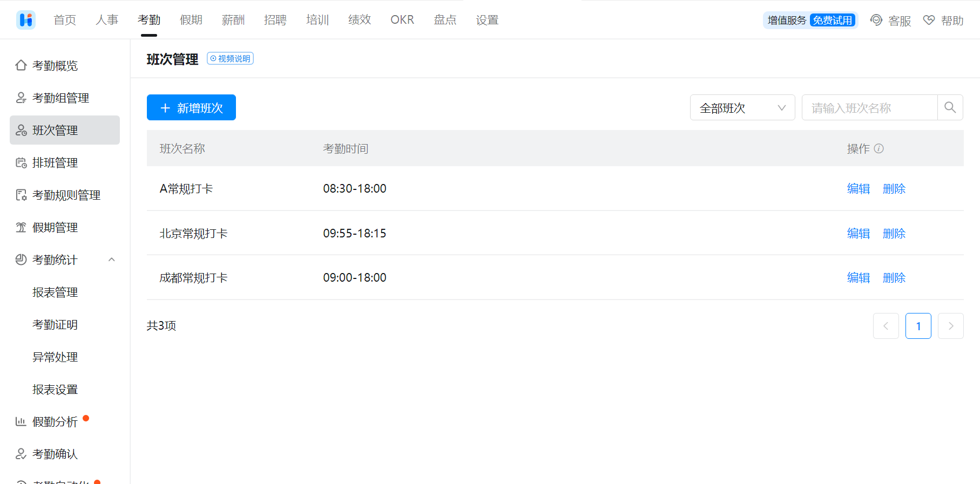Open the 首页 tab
980x484 pixels.
[x=65, y=20]
